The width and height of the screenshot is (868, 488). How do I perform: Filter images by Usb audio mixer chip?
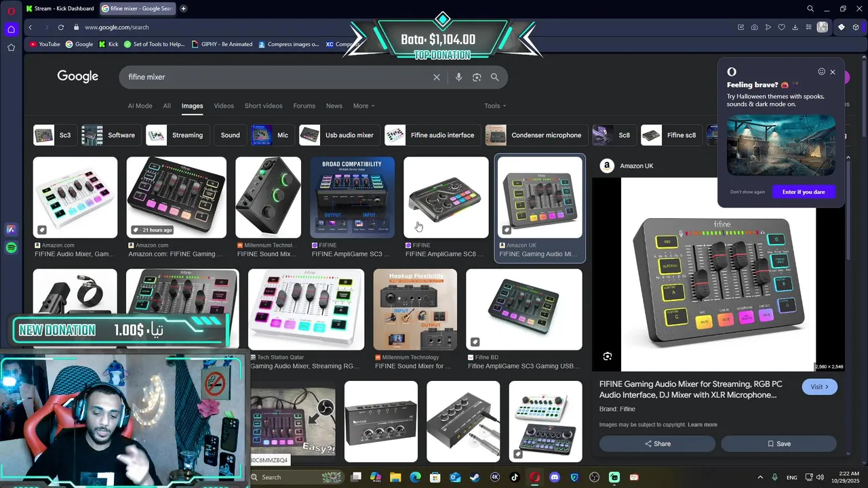coord(339,135)
